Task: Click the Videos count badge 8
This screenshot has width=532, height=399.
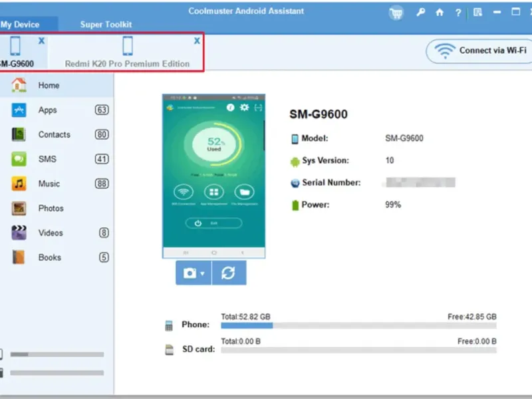Action: pyautogui.click(x=104, y=233)
